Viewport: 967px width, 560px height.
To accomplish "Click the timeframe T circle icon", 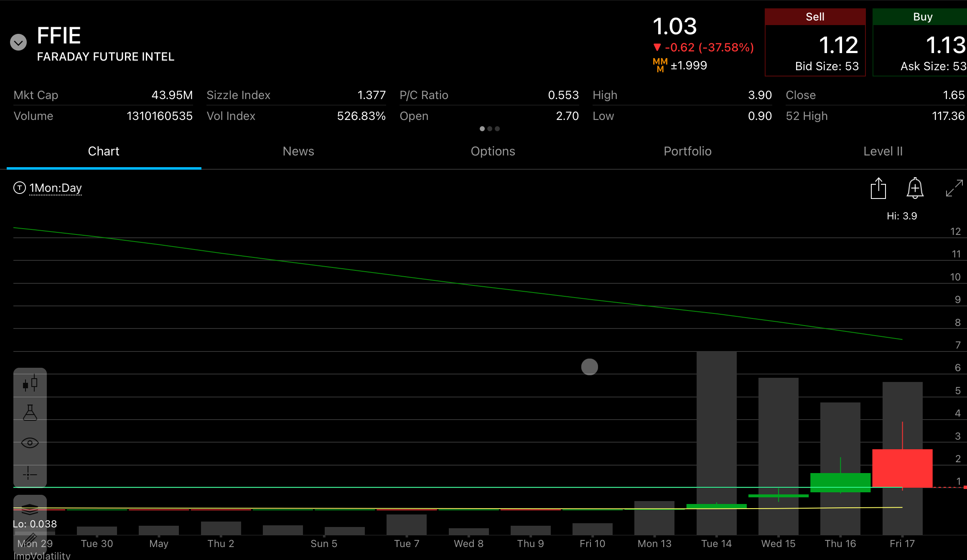I will 20,188.
